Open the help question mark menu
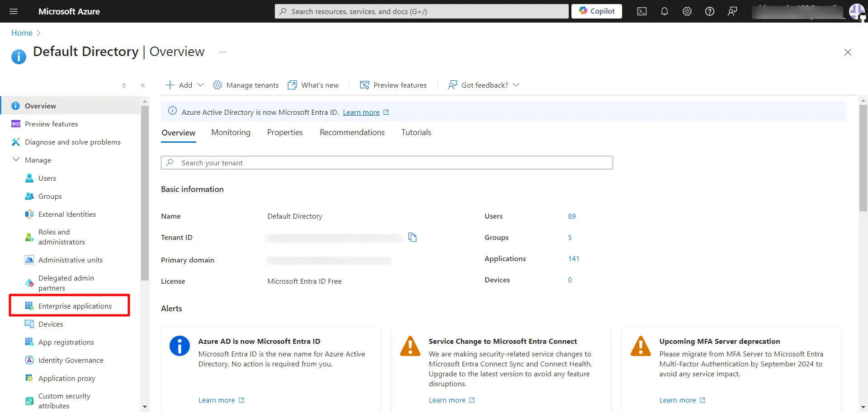868x412 pixels. (710, 11)
